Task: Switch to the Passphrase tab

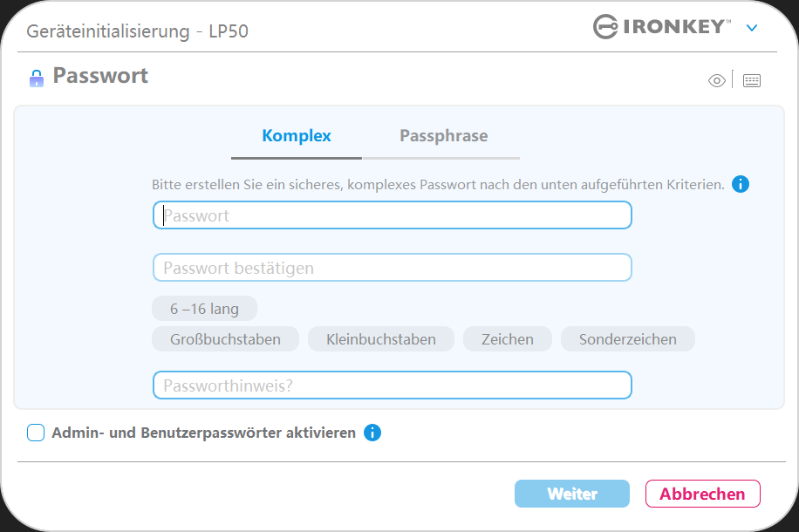Action: [x=443, y=136]
